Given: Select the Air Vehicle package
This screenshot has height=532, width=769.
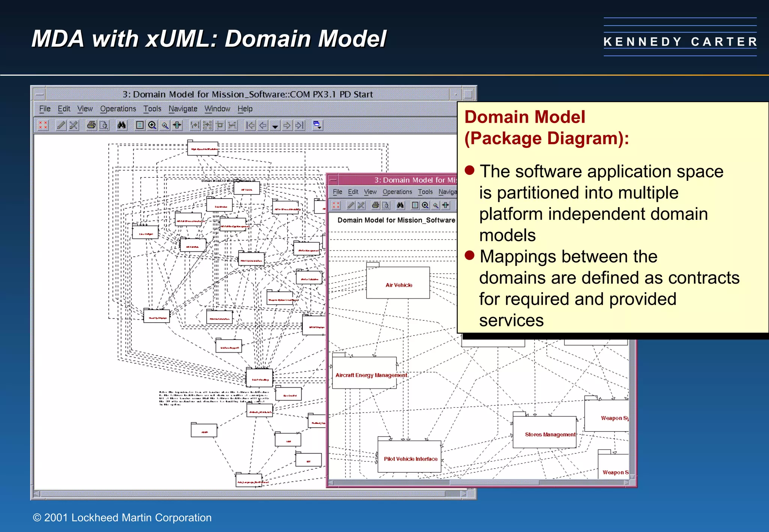Looking at the screenshot, I should (398, 285).
